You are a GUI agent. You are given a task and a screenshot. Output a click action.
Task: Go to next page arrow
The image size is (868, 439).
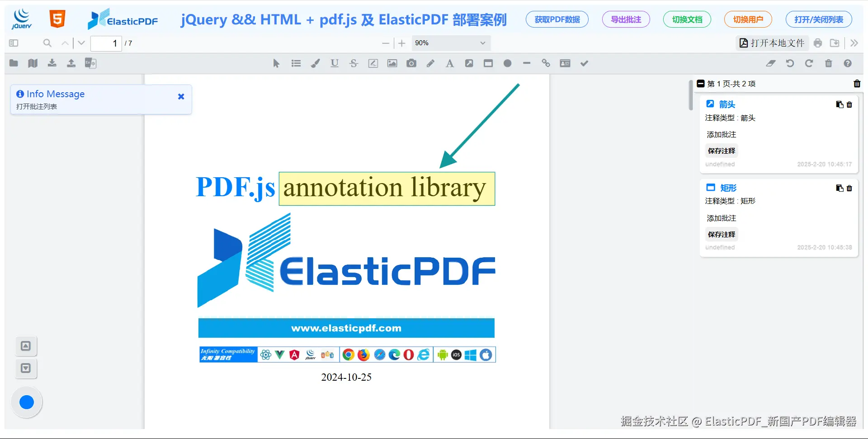point(81,43)
